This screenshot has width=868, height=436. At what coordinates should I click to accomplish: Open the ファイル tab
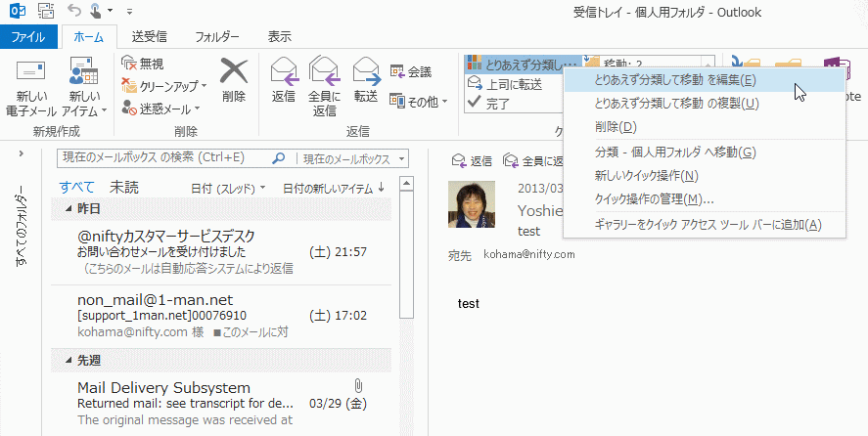tap(28, 37)
